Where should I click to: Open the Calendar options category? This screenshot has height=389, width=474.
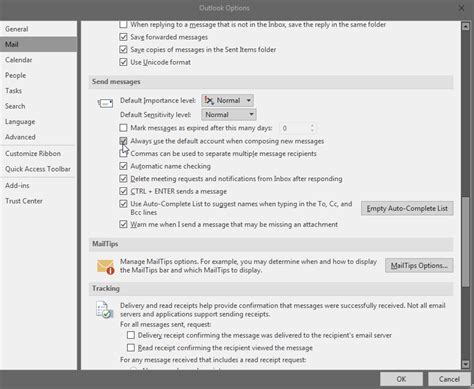[38, 60]
